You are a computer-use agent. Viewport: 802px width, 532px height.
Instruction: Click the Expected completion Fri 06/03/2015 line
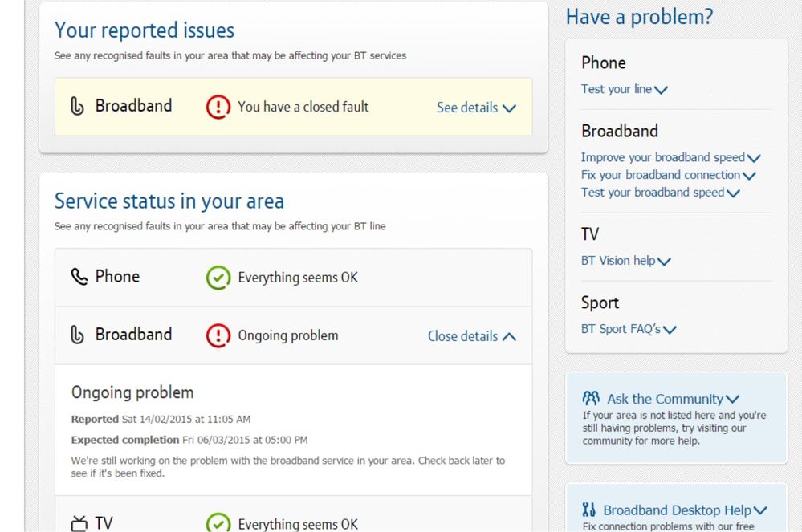coord(189,440)
